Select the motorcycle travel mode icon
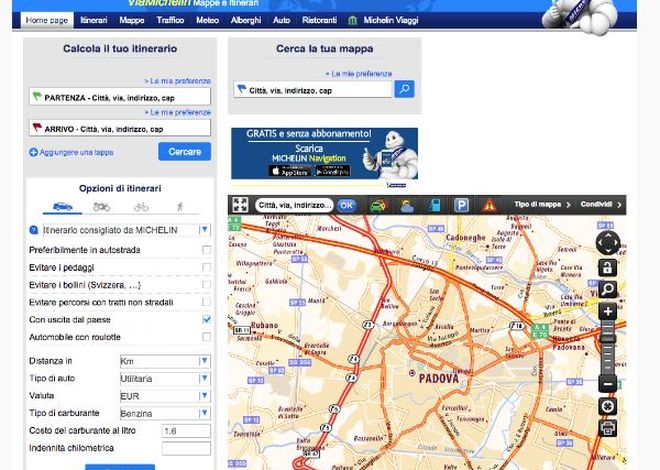This screenshot has height=470, width=660. pyautogui.click(x=101, y=207)
